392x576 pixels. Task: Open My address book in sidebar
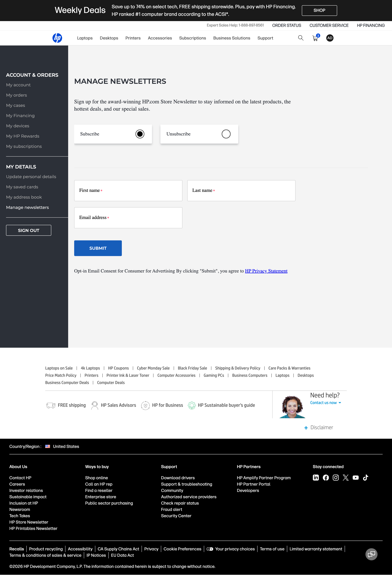pyautogui.click(x=24, y=197)
